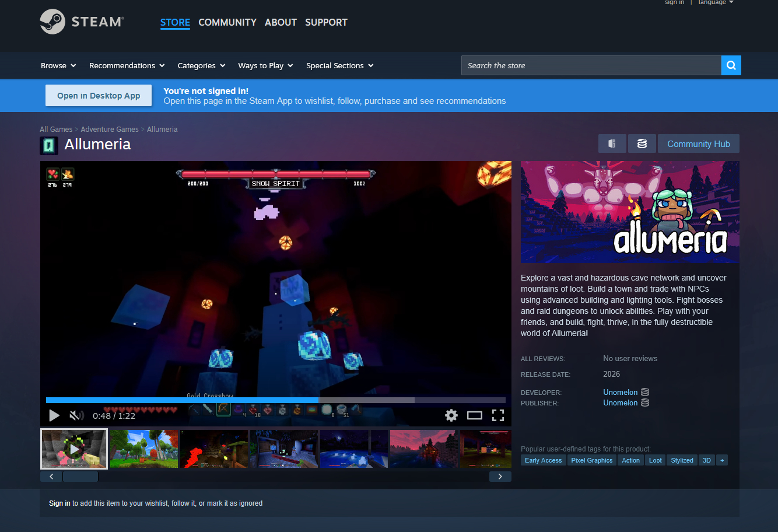Open the SteamDB stack icon button

(642, 143)
